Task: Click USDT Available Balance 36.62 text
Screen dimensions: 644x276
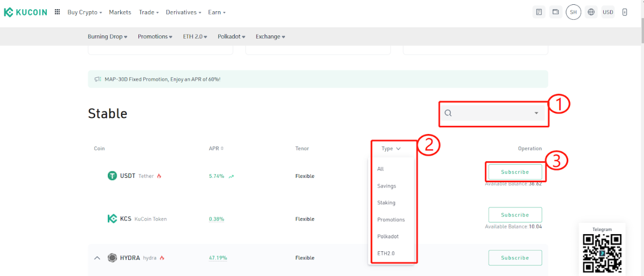Action: click(x=514, y=183)
